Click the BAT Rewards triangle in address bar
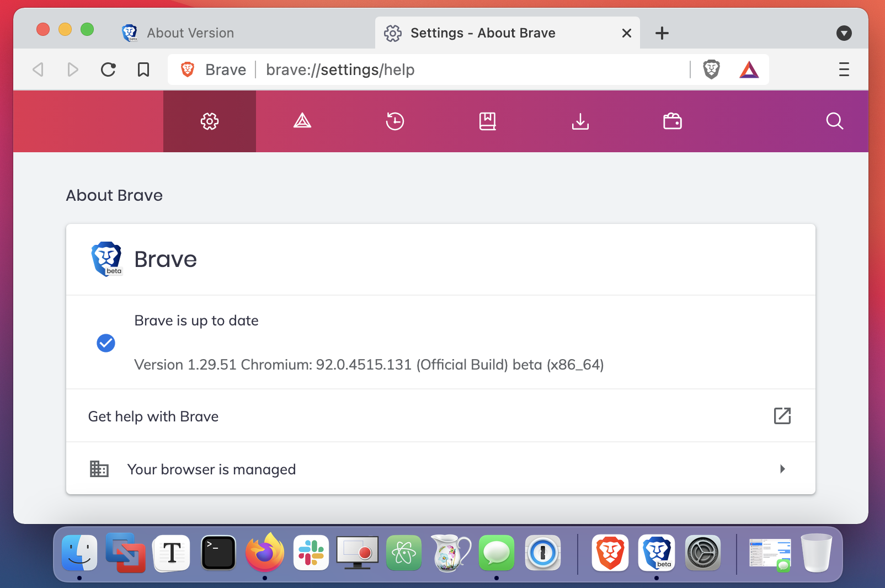Viewport: 885px width, 588px height. point(749,70)
